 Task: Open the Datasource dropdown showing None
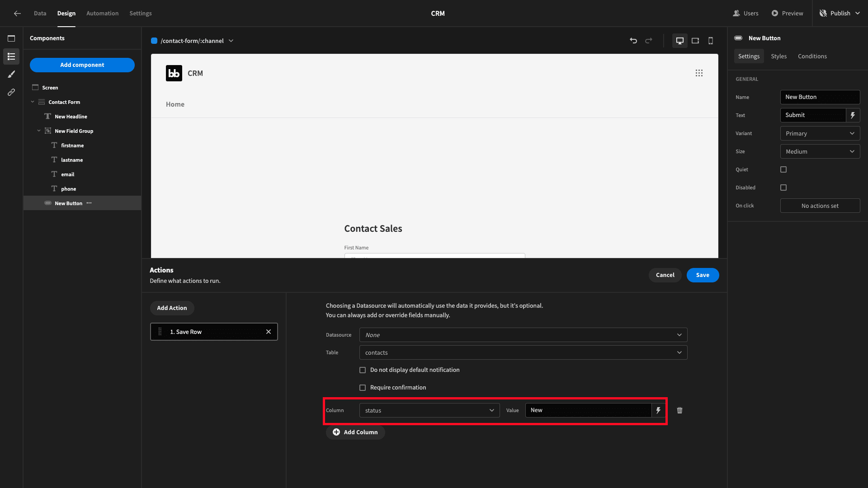(x=523, y=335)
